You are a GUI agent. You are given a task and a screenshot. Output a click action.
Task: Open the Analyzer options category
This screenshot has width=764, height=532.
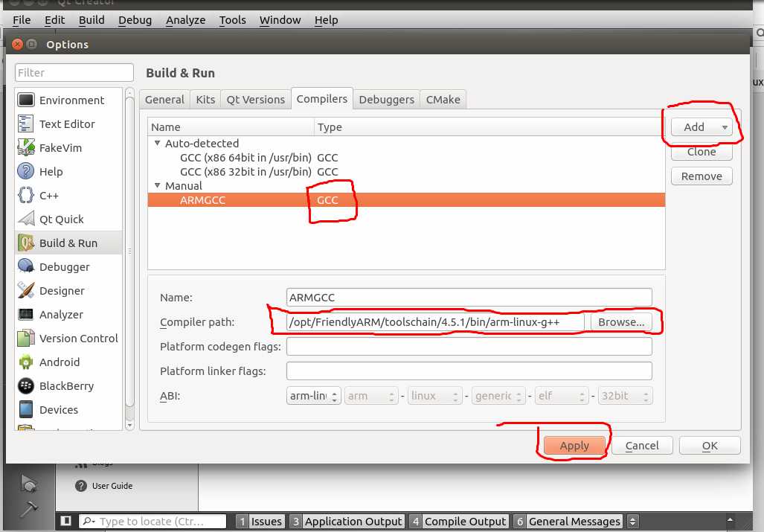(68, 314)
